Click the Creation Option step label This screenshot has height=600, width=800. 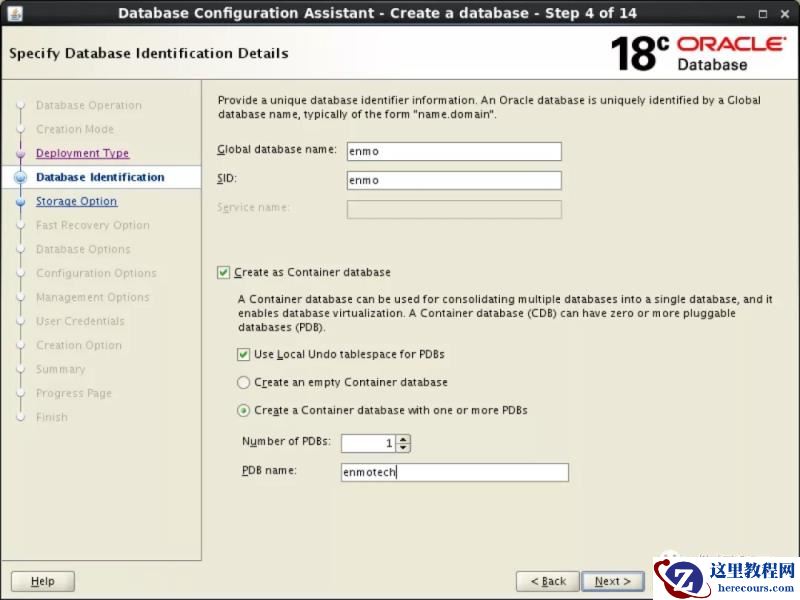pyautogui.click(x=79, y=345)
